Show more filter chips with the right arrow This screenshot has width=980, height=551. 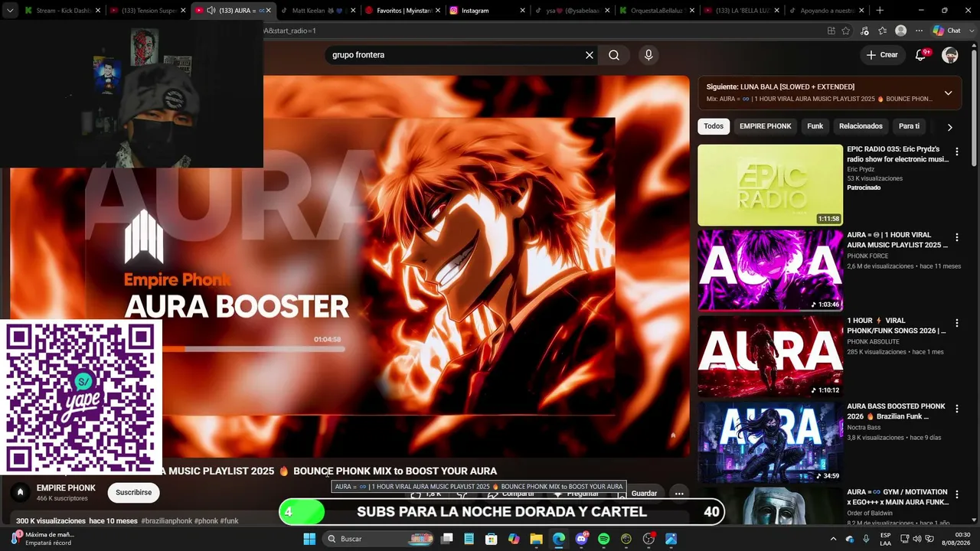point(949,127)
